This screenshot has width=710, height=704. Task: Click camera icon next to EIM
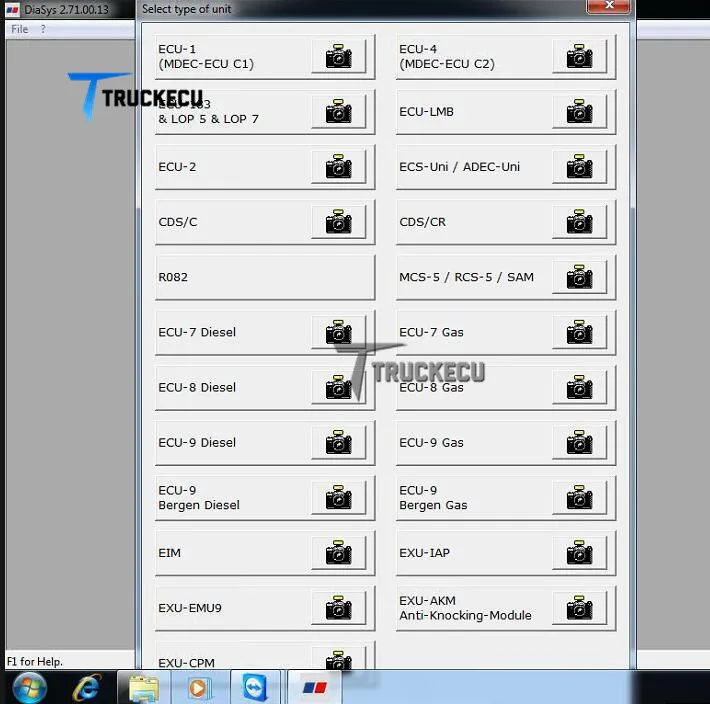click(338, 553)
